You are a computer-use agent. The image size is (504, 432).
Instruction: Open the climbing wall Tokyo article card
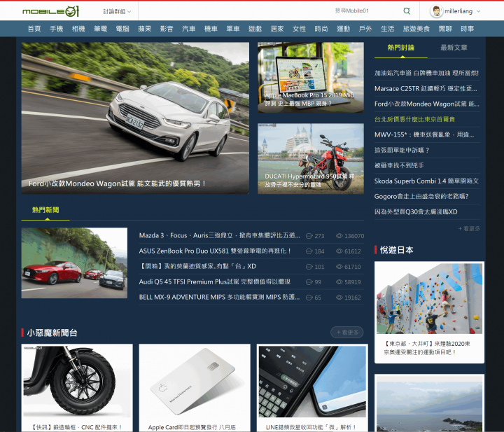point(429,312)
